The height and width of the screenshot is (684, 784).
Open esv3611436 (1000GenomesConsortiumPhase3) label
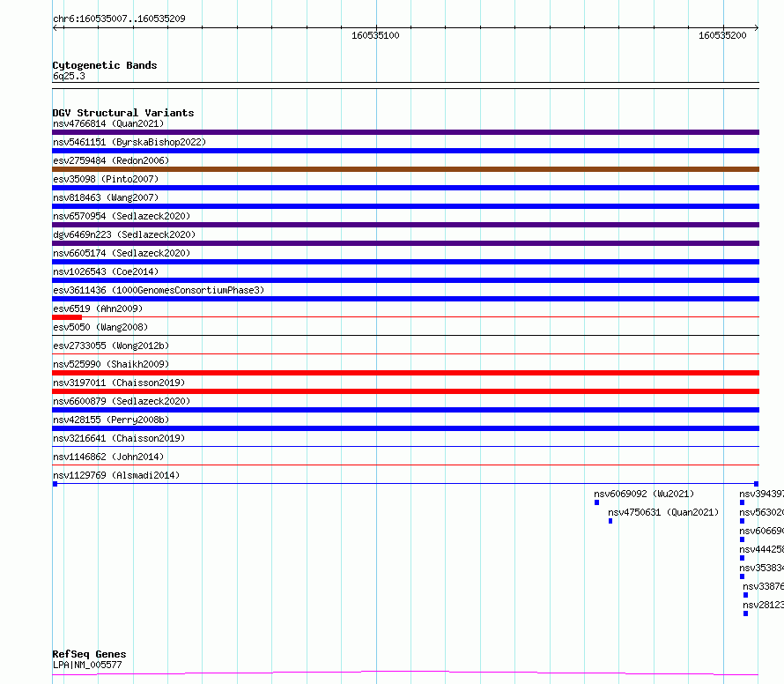click(159, 290)
